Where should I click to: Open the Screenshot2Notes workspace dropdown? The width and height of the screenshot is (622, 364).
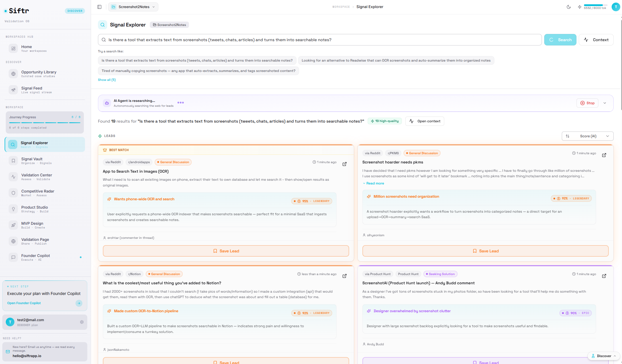pyautogui.click(x=133, y=7)
